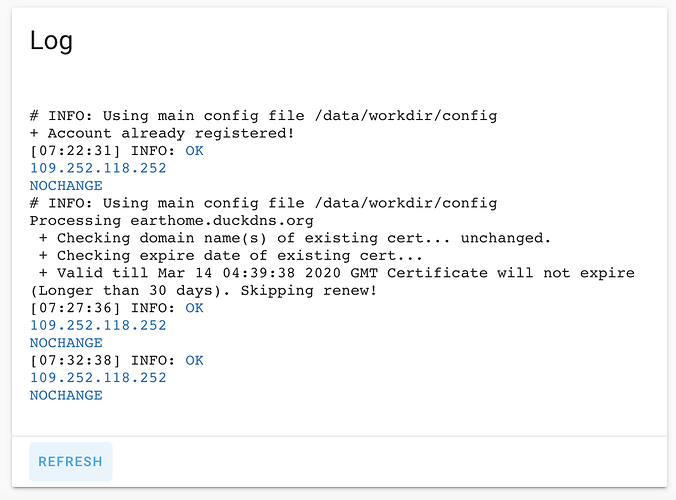The width and height of the screenshot is (676, 500).
Task: Select the 'Account already registered!' line
Action: click(163, 133)
